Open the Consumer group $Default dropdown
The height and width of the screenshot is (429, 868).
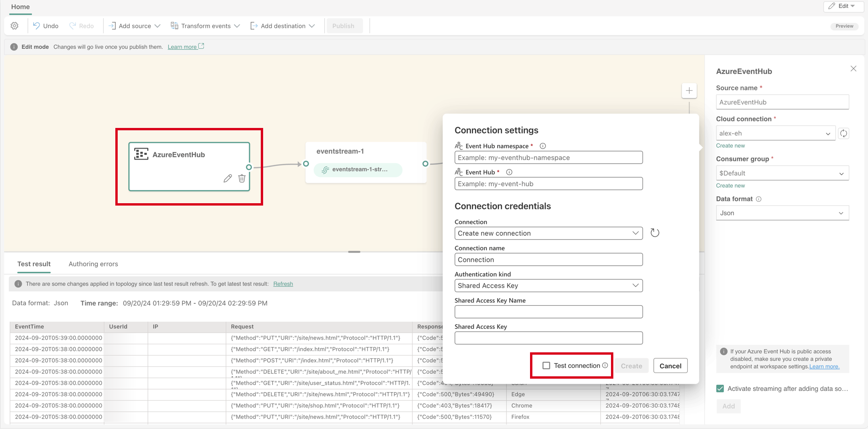click(782, 173)
